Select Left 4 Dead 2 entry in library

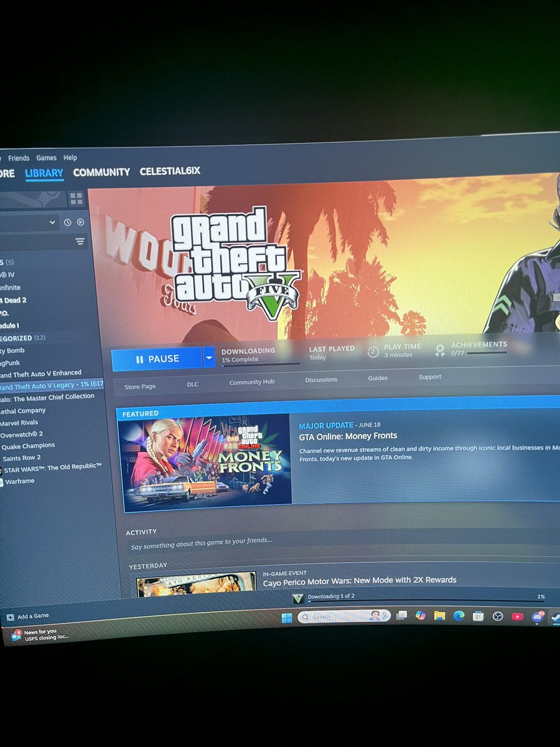tap(14, 300)
